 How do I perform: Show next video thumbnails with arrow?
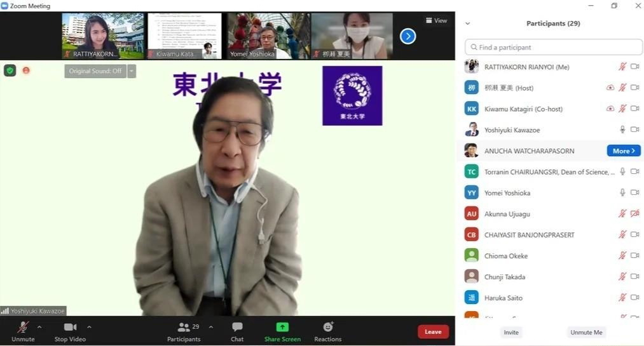click(x=408, y=36)
